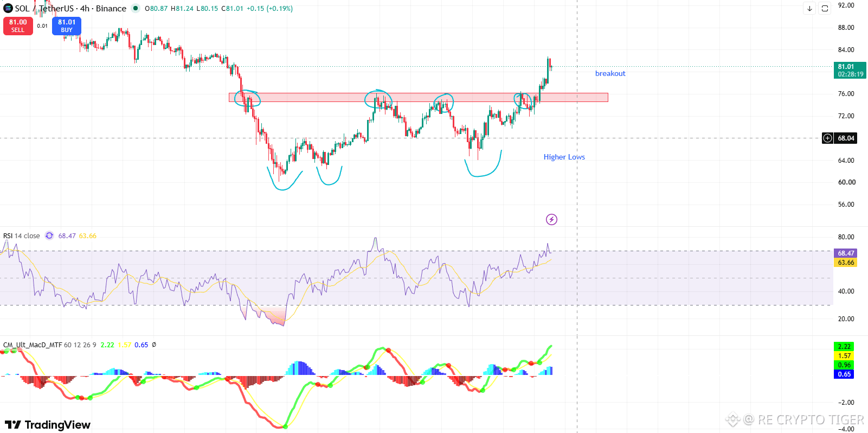Click the plus icon beside the 68.04 label
Screen dimensions: 868x433
827,138
